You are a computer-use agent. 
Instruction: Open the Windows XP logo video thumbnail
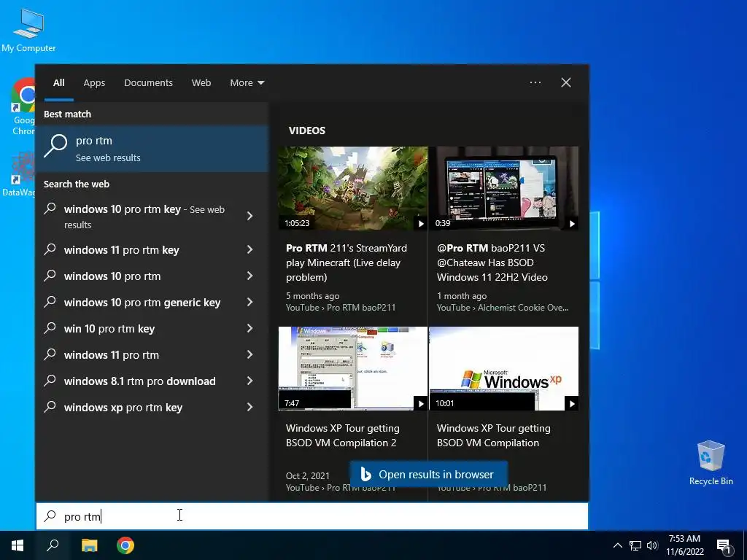[504, 368]
